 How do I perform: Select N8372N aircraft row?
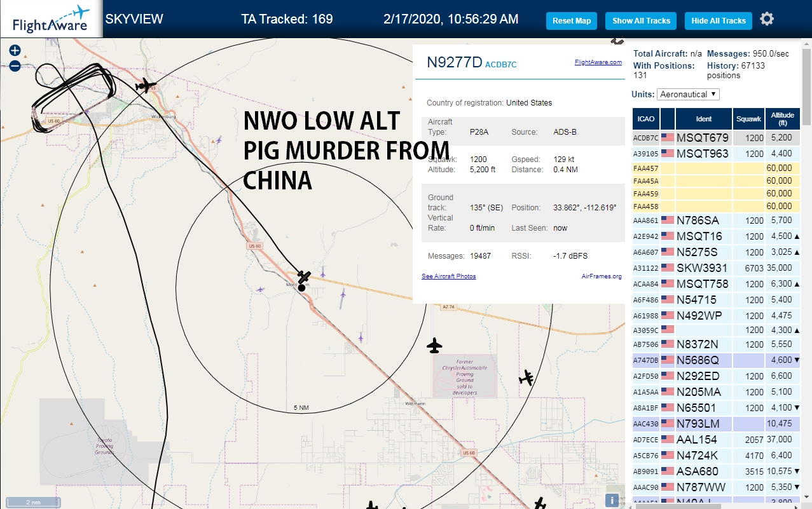coord(717,344)
